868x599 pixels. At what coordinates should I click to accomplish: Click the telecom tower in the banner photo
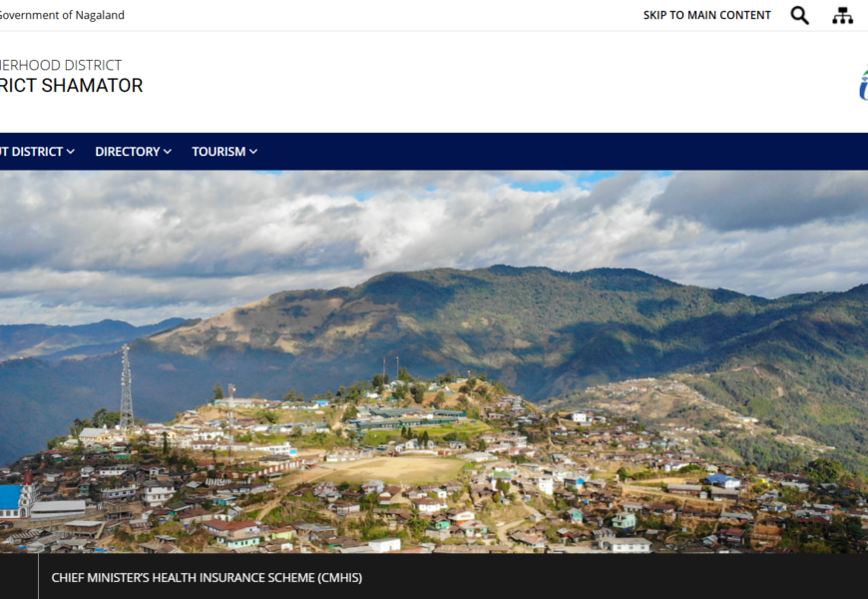pos(127,386)
